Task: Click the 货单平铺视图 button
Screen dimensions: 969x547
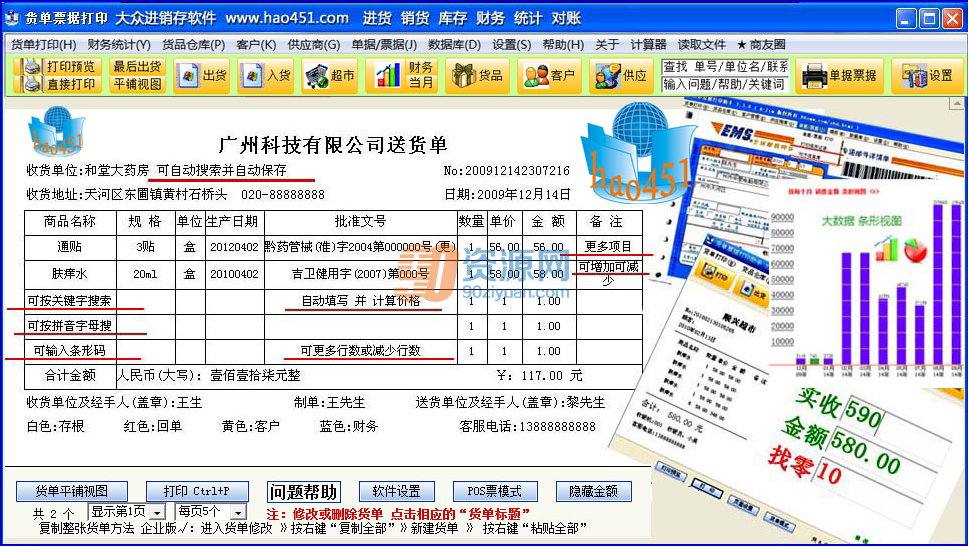Action: 72,491
